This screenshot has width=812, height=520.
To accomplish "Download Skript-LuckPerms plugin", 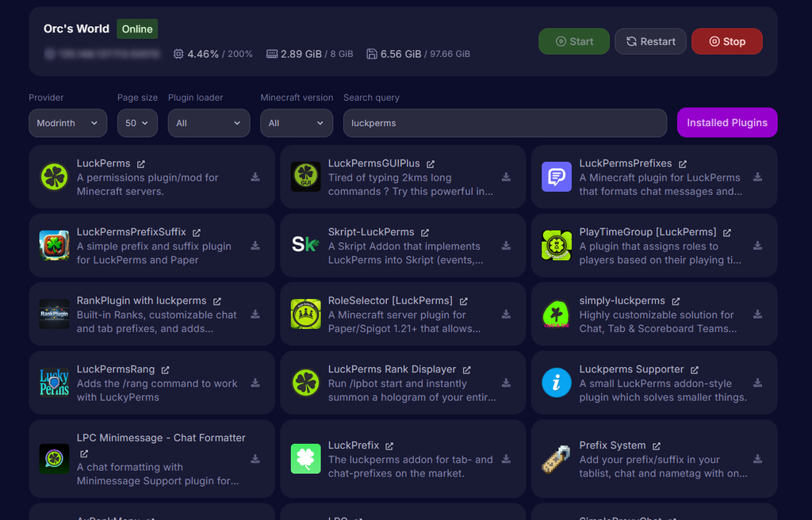I will point(506,246).
